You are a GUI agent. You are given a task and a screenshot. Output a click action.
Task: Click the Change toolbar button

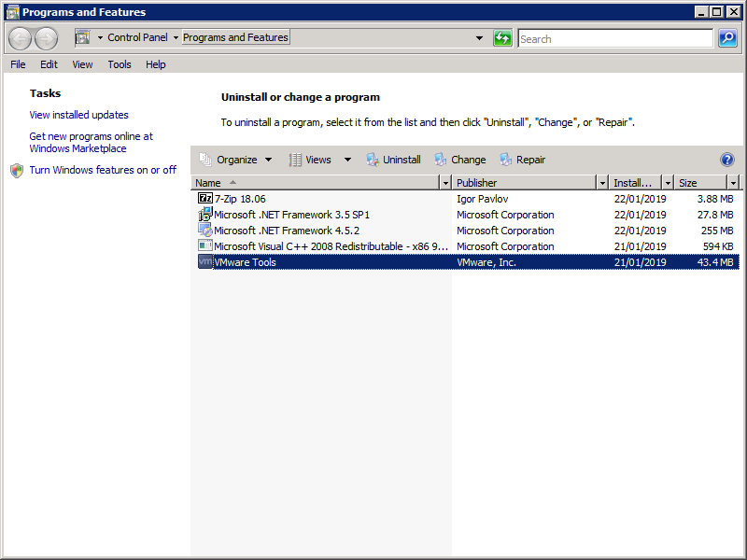point(460,160)
